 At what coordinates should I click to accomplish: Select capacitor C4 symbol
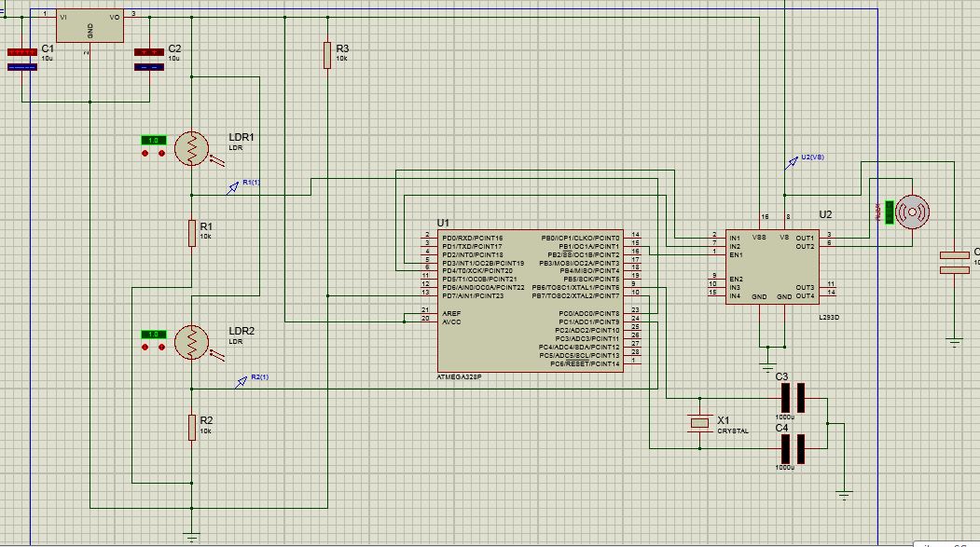(x=794, y=448)
